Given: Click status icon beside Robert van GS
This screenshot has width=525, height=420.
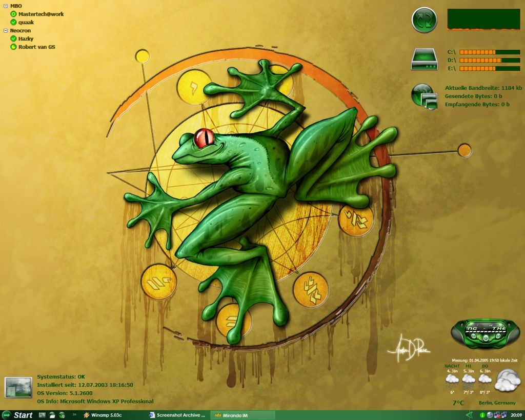Looking at the screenshot, I should point(13,47).
